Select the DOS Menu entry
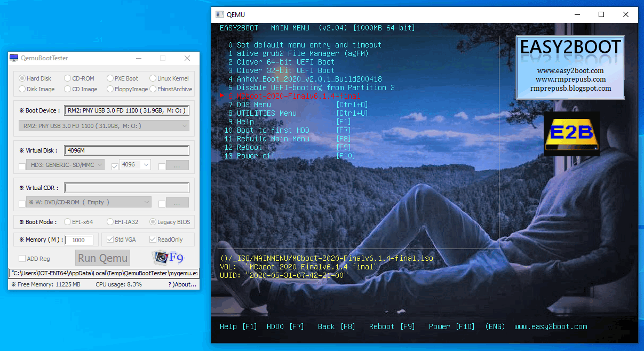The width and height of the screenshot is (644, 351). click(x=298, y=105)
